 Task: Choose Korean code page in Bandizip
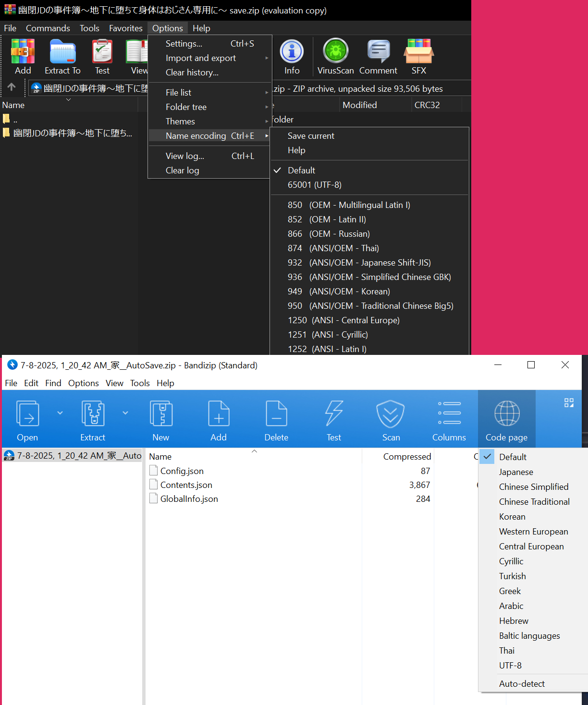tap(533, 517)
